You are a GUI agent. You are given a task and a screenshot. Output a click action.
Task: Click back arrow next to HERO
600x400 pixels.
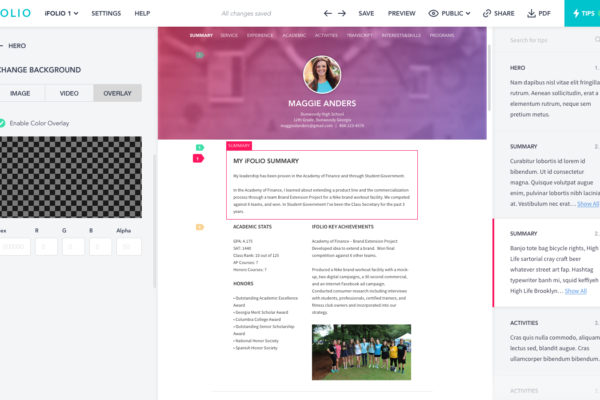(x=2, y=46)
